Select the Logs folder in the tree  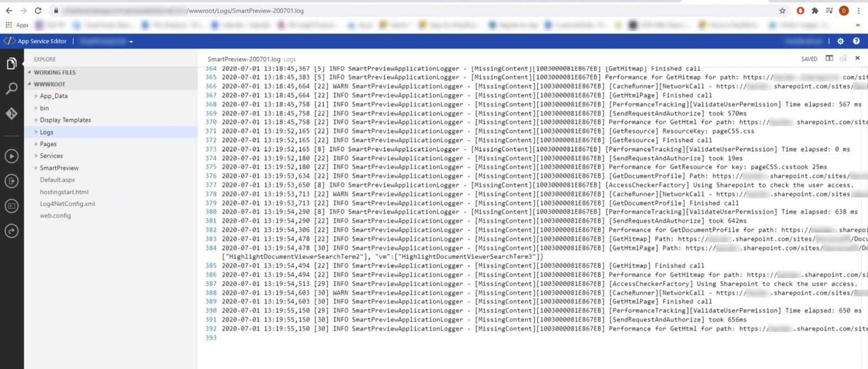(47, 132)
